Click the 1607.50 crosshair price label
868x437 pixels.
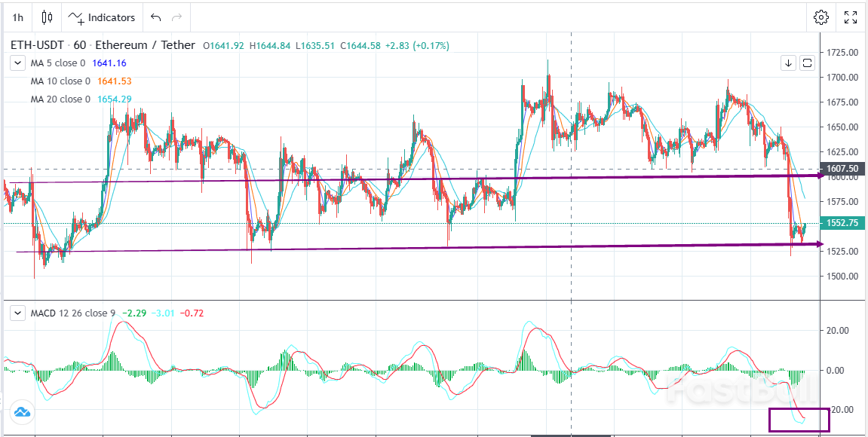point(842,169)
